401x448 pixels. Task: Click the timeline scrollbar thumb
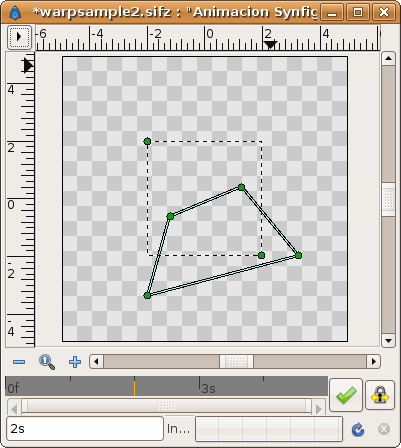(166, 406)
